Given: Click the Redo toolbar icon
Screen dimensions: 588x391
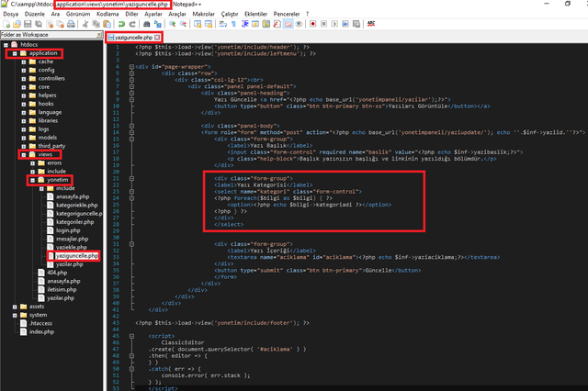Looking at the screenshot, I should coord(132,24).
